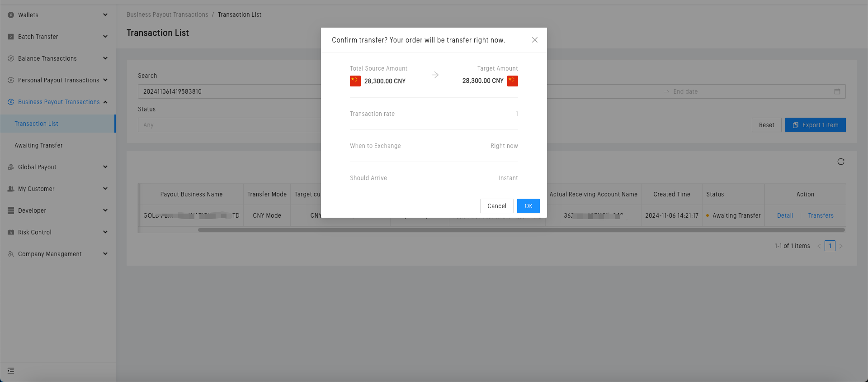Click the Company Management sidebar icon

[11, 254]
